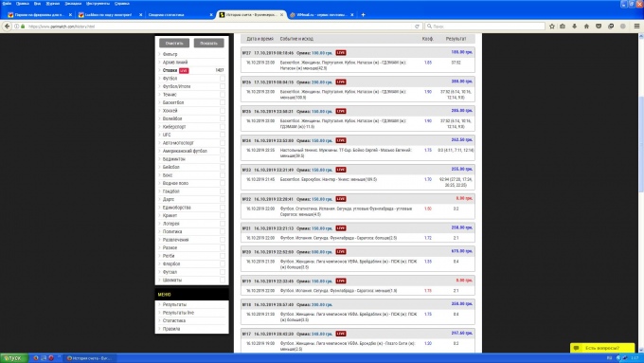Show site information icon in address bar

[x=17, y=27]
